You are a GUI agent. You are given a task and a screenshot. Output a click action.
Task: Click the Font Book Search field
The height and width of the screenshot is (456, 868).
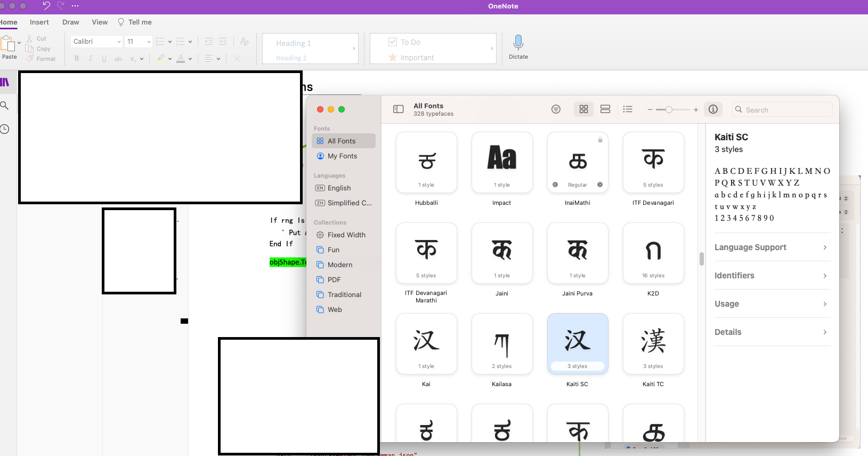[782, 110]
